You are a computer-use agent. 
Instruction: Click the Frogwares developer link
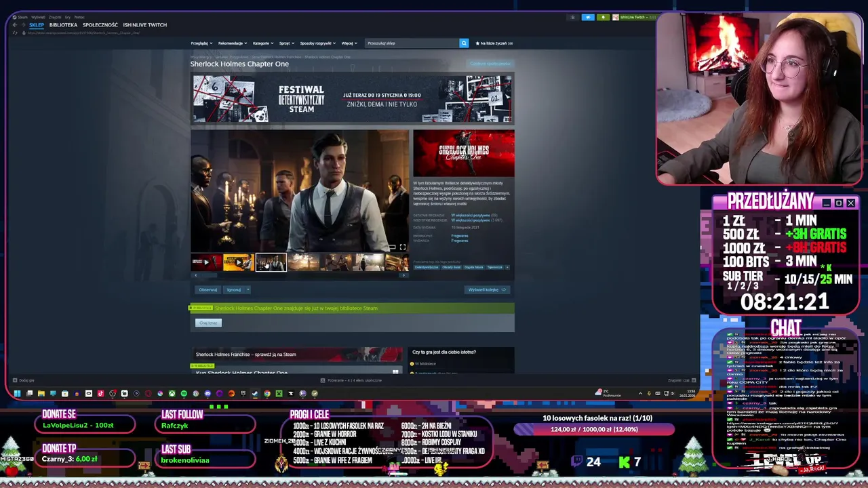pyautogui.click(x=460, y=235)
